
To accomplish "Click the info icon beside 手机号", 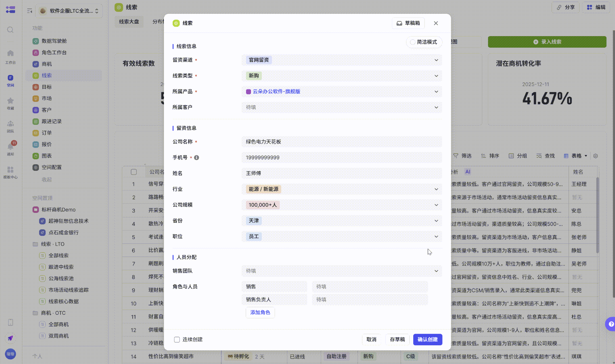I will tap(196, 158).
